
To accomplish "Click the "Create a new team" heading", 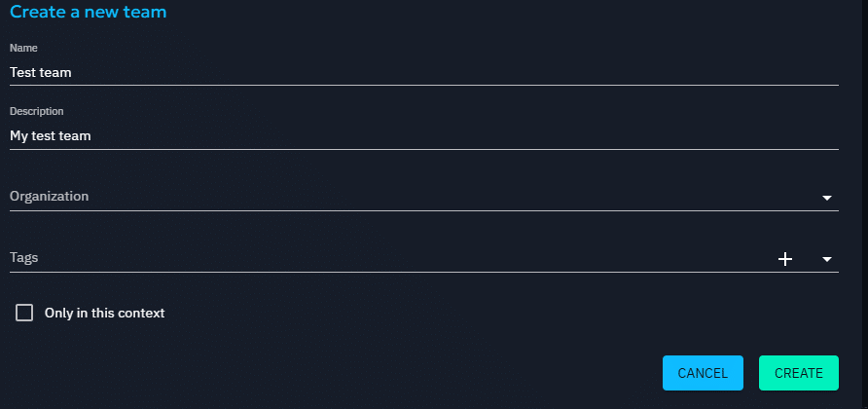I will [89, 12].
